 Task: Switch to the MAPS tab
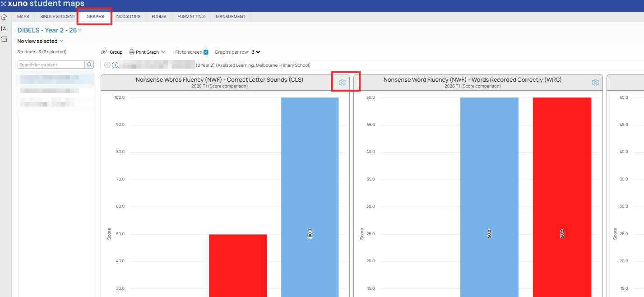tap(23, 17)
